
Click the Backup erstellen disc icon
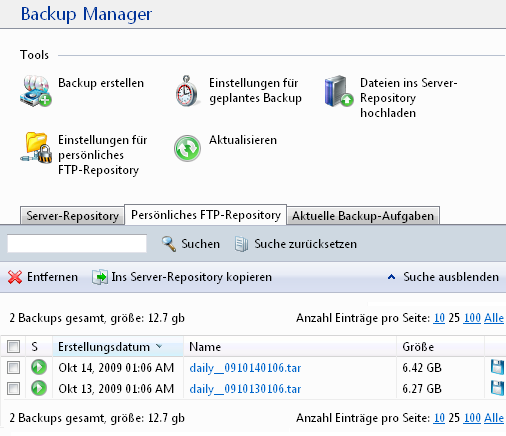tap(36, 91)
